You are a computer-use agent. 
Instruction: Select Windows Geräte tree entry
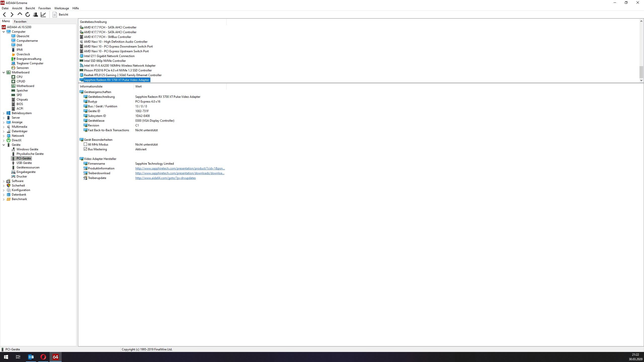point(27,149)
